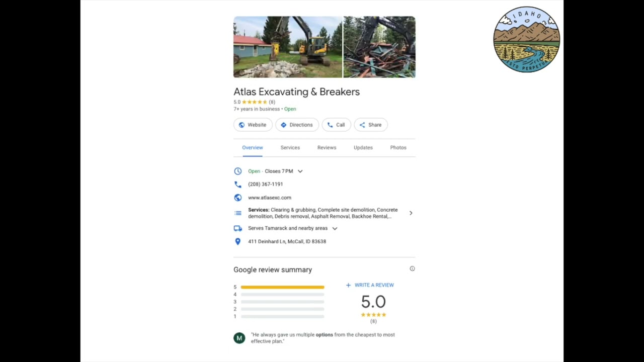Click Google review summary heading

point(273,269)
